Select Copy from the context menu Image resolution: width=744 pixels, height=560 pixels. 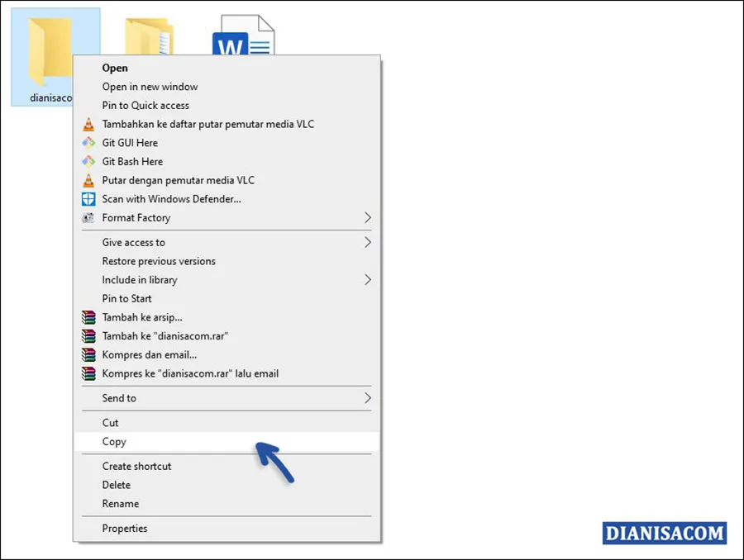point(113,441)
